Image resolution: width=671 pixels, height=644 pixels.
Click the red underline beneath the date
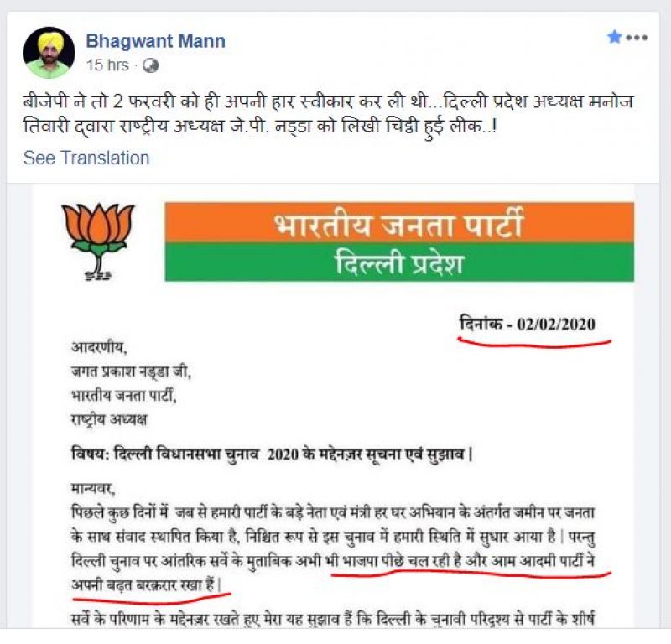click(534, 342)
